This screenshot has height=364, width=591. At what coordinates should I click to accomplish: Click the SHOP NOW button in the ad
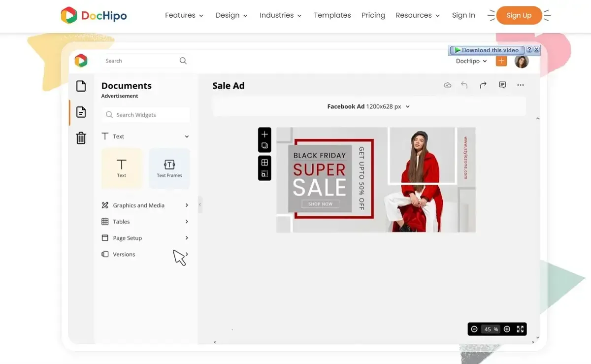(x=320, y=204)
